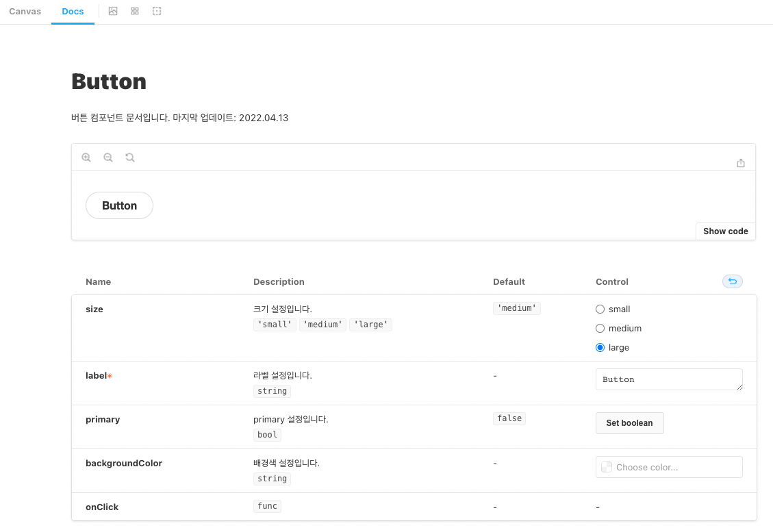Click the bool type chip

[x=267, y=435]
